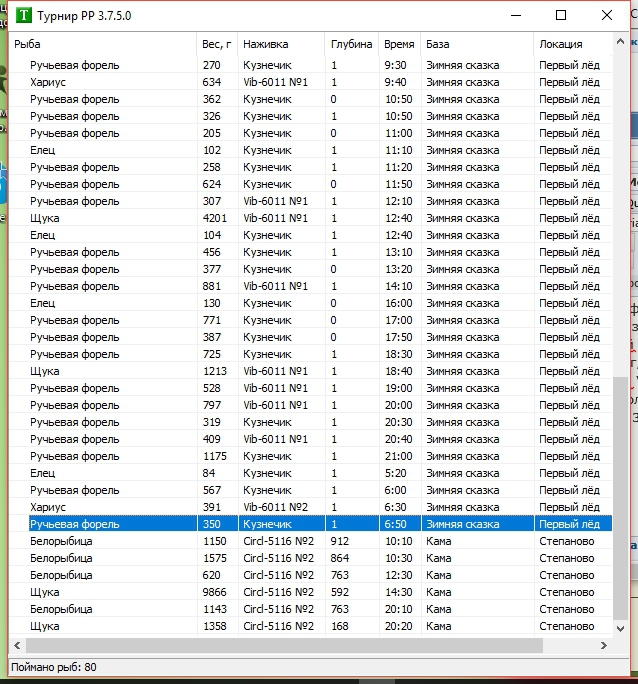Click time cell 14:30
This screenshot has width=638, height=684.
[399, 592]
